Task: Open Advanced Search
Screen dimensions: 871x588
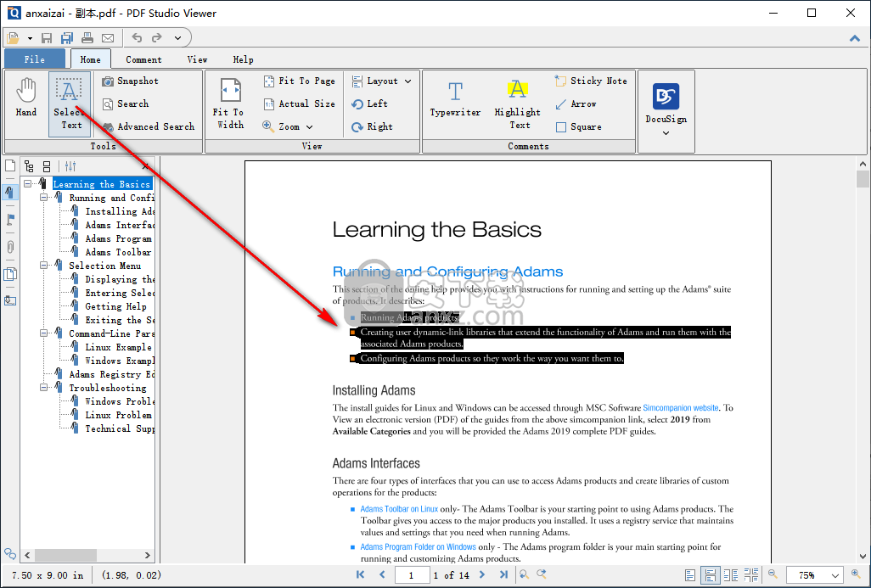Action: click(149, 126)
